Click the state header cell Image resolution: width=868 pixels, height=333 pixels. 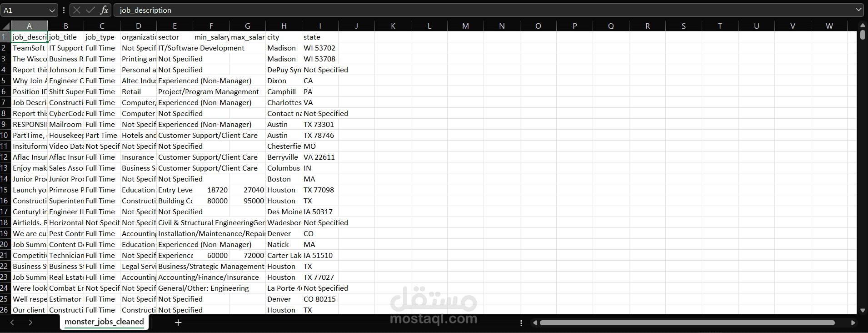click(x=320, y=37)
